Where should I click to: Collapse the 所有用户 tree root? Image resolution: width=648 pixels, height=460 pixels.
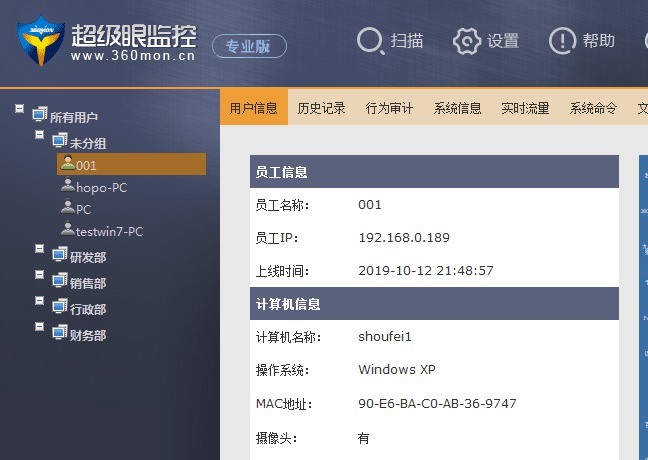[x=20, y=109]
